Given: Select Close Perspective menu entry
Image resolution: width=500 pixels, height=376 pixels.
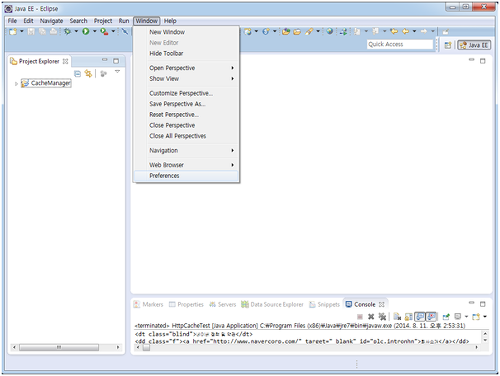Looking at the screenshot, I should [x=187, y=125].
